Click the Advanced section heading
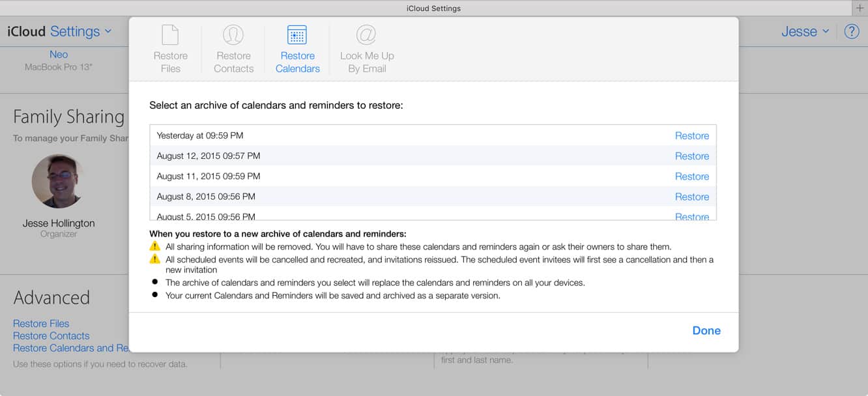This screenshot has height=396, width=868. [51, 298]
